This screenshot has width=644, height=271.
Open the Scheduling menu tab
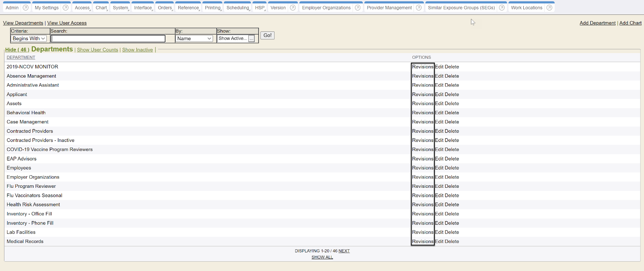(x=238, y=8)
